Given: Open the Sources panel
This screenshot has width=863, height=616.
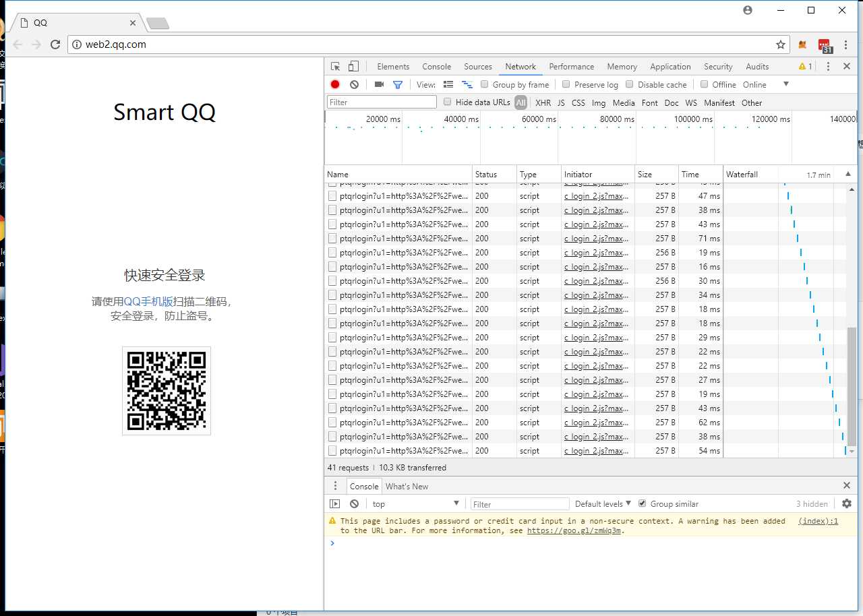Looking at the screenshot, I should click(478, 66).
